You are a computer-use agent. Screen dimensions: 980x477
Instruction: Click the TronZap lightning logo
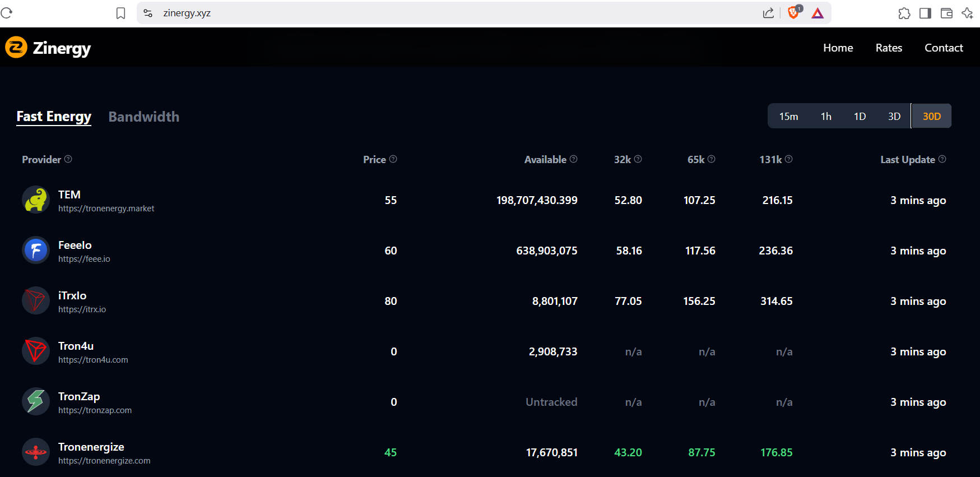36,401
